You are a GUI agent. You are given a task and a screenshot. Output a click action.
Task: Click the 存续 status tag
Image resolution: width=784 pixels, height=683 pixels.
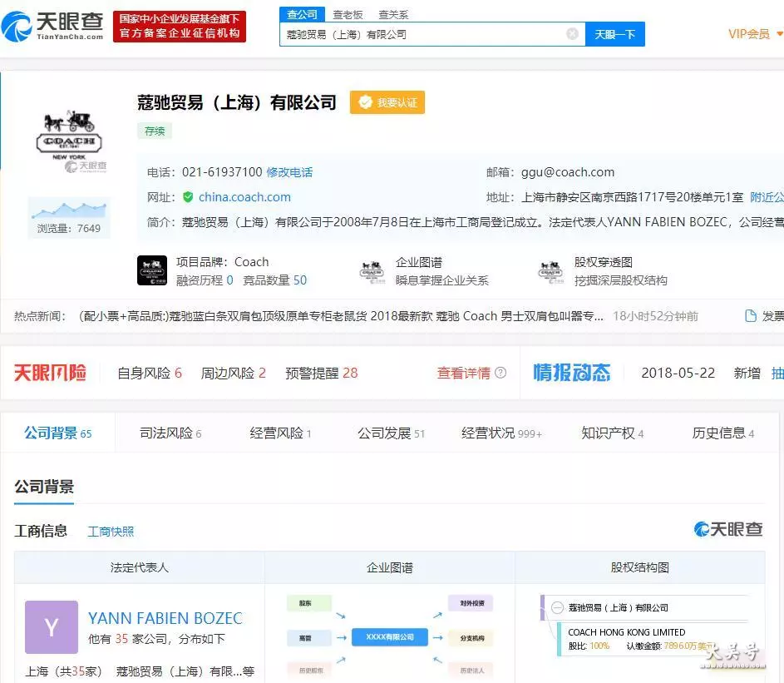coord(155,131)
